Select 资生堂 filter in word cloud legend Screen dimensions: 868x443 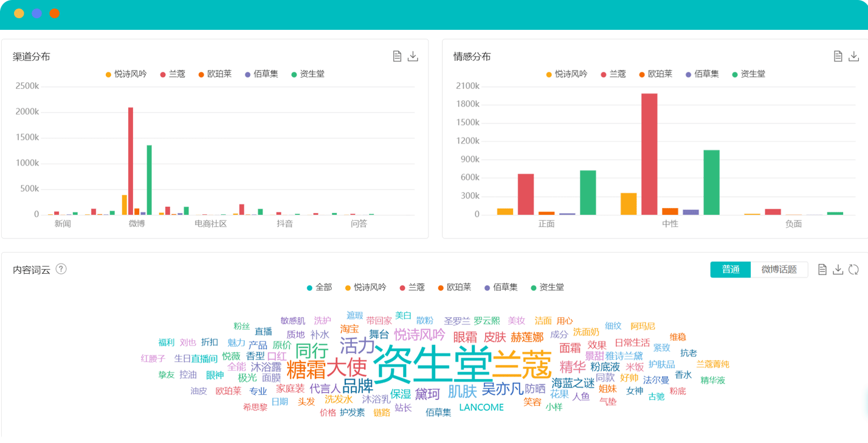click(x=547, y=287)
